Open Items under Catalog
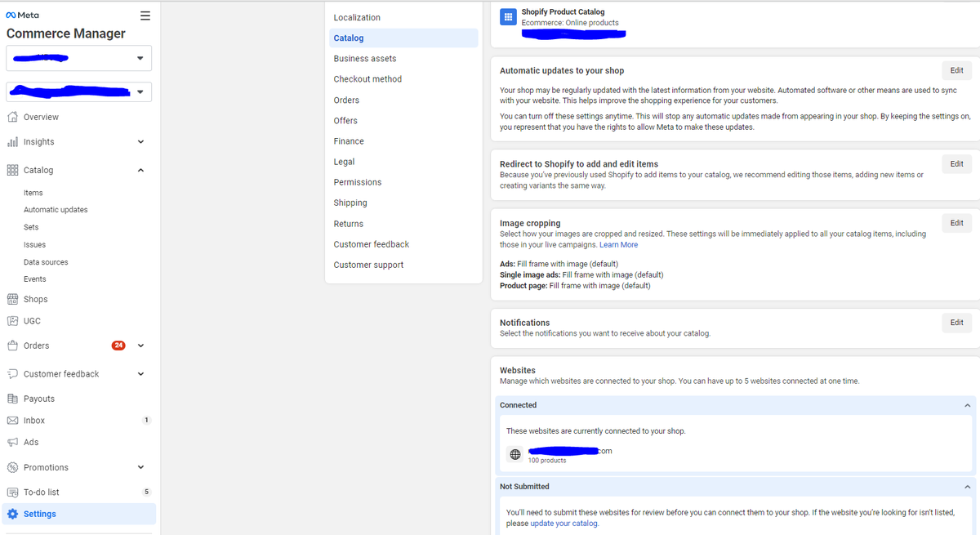The image size is (980, 535). (x=33, y=193)
